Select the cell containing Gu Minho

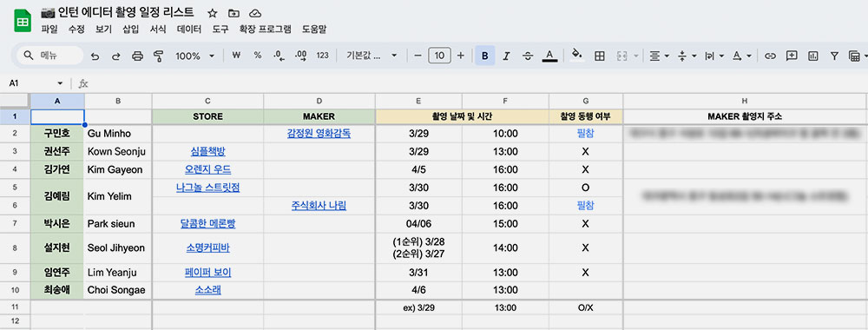tap(118, 134)
